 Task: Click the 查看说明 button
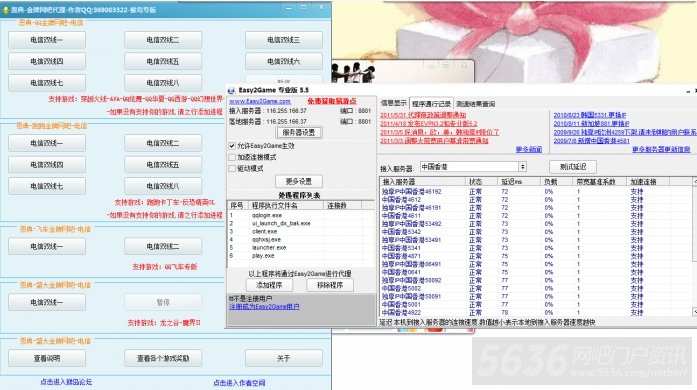coord(47,358)
